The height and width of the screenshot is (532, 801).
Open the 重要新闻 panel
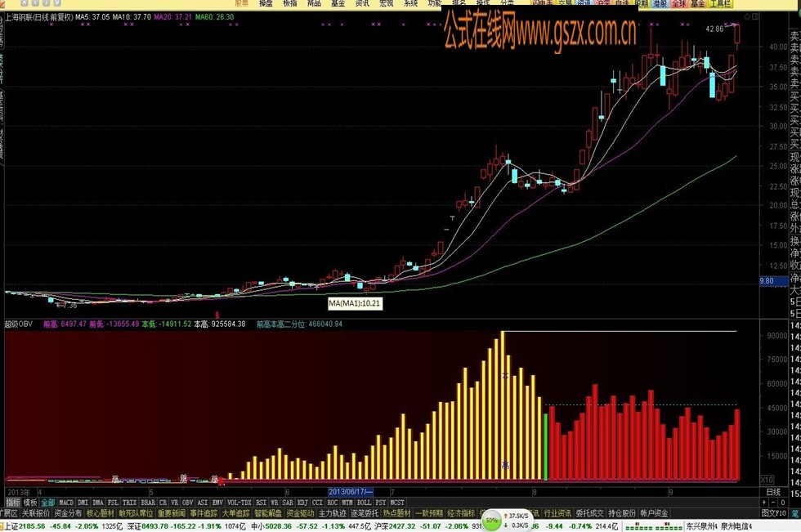[x=171, y=512]
